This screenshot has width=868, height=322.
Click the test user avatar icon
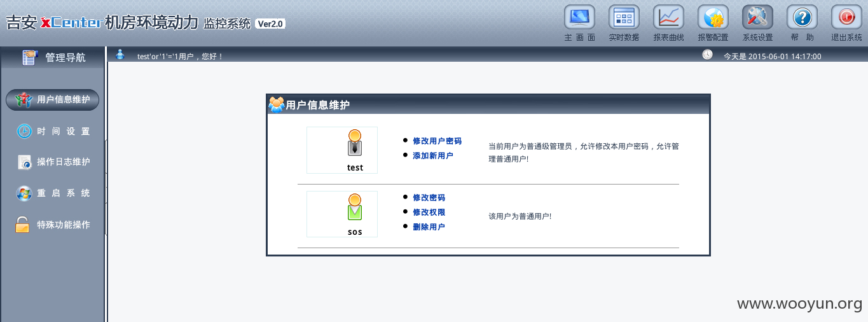tap(355, 143)
